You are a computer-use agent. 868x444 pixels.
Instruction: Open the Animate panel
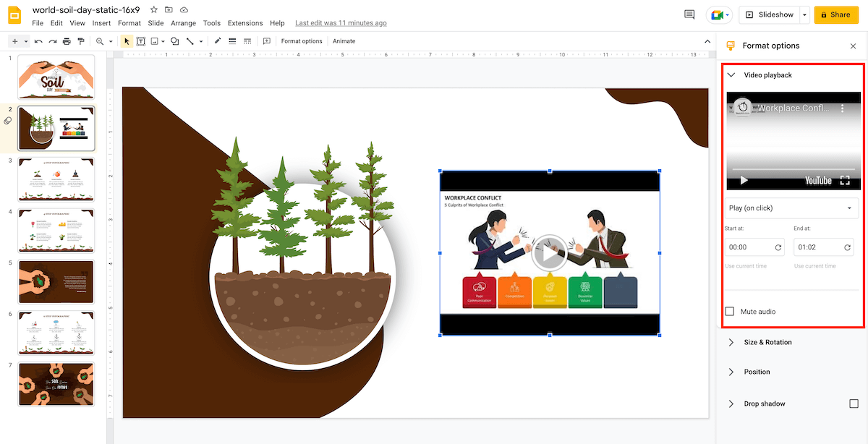344,41
